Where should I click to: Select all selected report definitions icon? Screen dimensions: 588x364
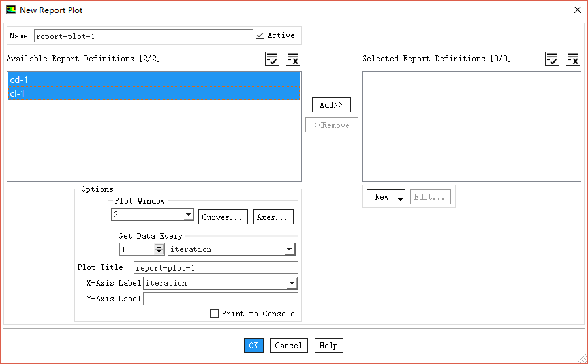[x=552, y=59]
